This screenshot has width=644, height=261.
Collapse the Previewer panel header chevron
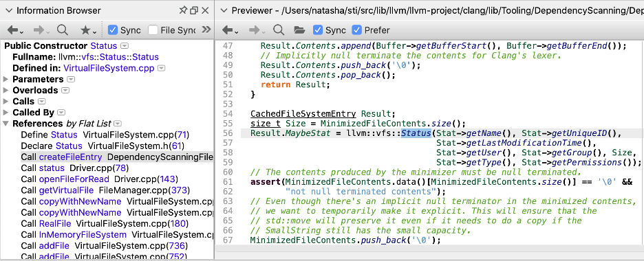tap(224, 11)
